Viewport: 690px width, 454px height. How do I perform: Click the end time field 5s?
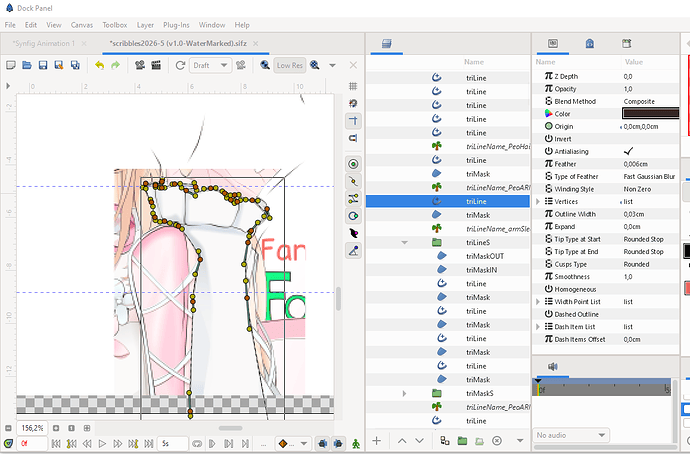173,443
